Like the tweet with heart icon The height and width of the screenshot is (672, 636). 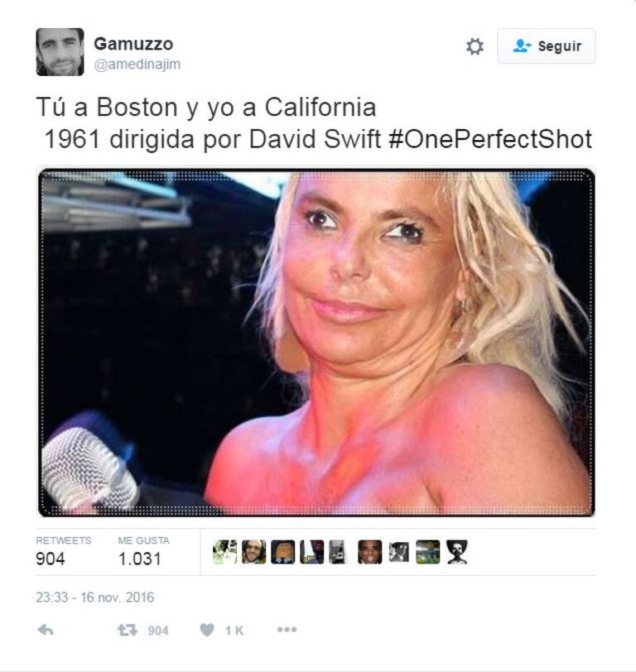[207, 630]
